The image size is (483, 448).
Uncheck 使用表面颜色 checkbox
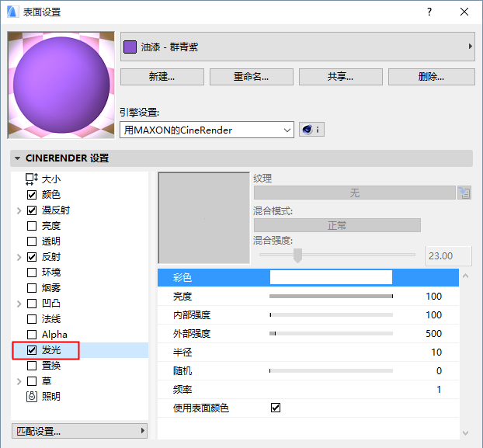click(276, 408)
